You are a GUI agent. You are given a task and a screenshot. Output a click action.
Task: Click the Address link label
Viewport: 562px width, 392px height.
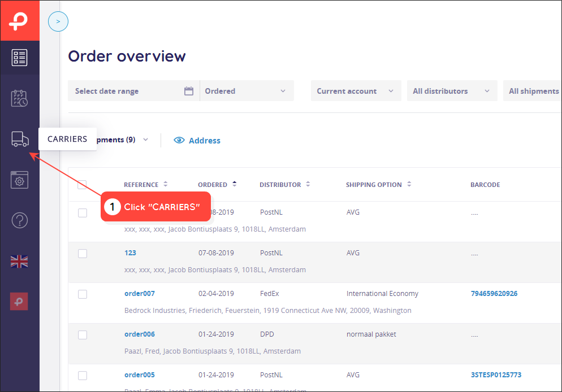coord(204,140)
